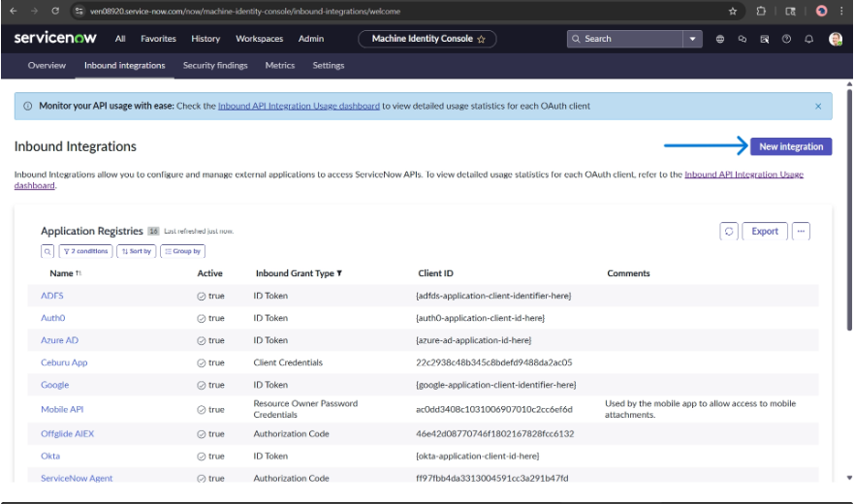Open the notifications bell
This screenshot has height=504, width=854.
point(808,39)
